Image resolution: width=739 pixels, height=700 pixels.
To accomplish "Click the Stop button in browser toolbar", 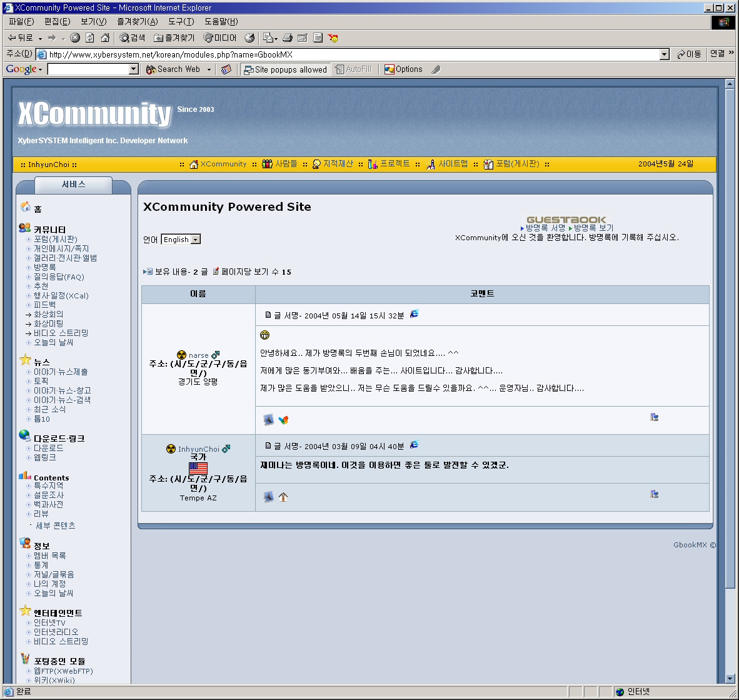I will click(75, 38).
